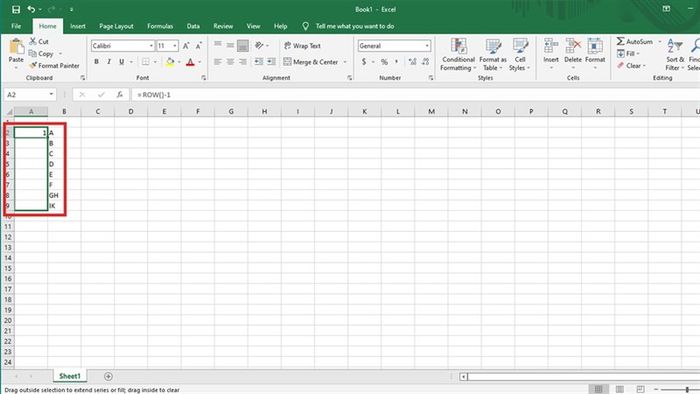Activate the Format Painter

(54, 66)
